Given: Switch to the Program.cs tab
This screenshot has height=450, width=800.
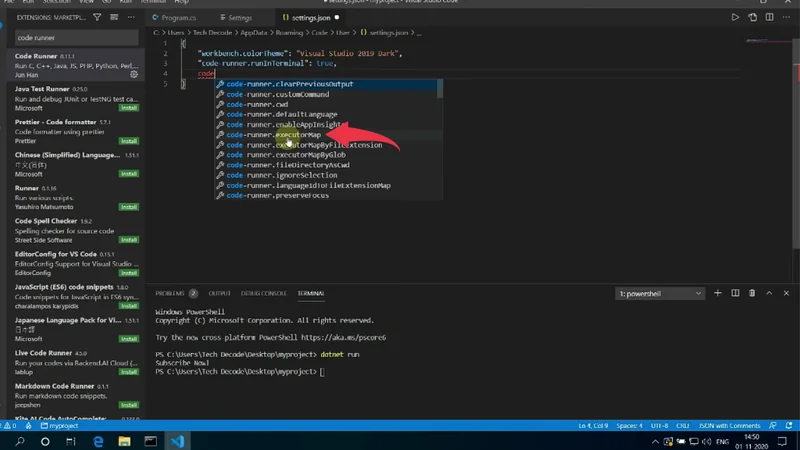Looking at the screenshot, I should point(178,18).
